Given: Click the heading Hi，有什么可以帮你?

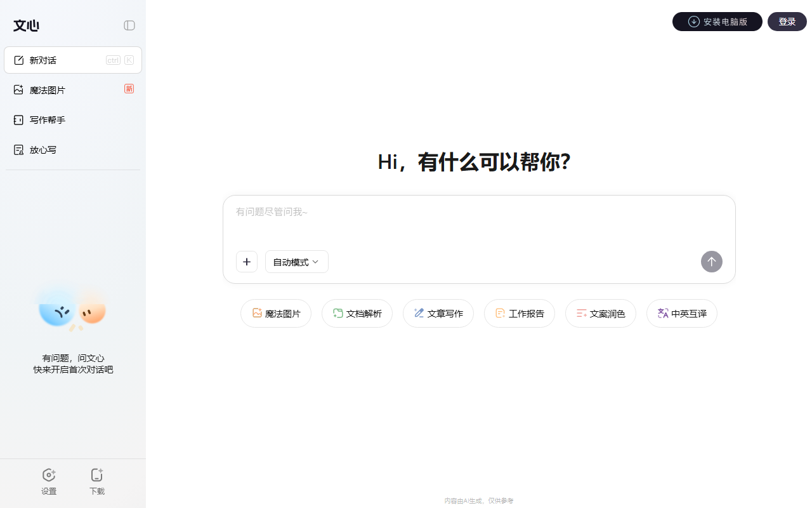Looking at the screenshot, I should tap(475, 162).
